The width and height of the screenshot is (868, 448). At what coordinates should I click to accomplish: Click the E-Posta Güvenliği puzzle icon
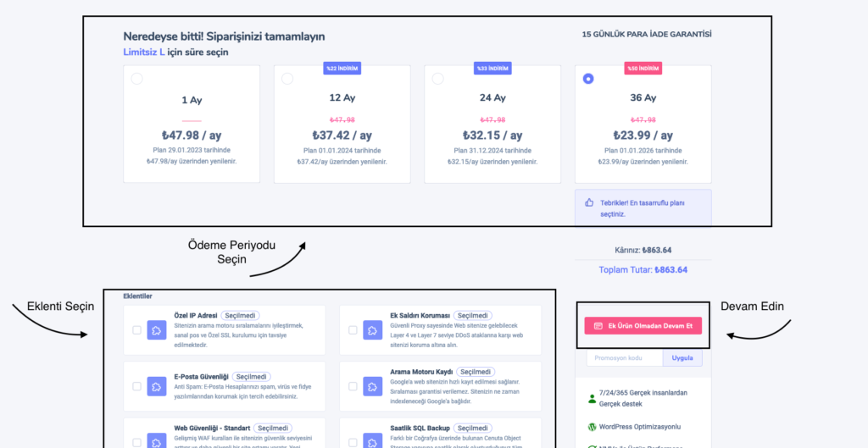pos(157,386)
